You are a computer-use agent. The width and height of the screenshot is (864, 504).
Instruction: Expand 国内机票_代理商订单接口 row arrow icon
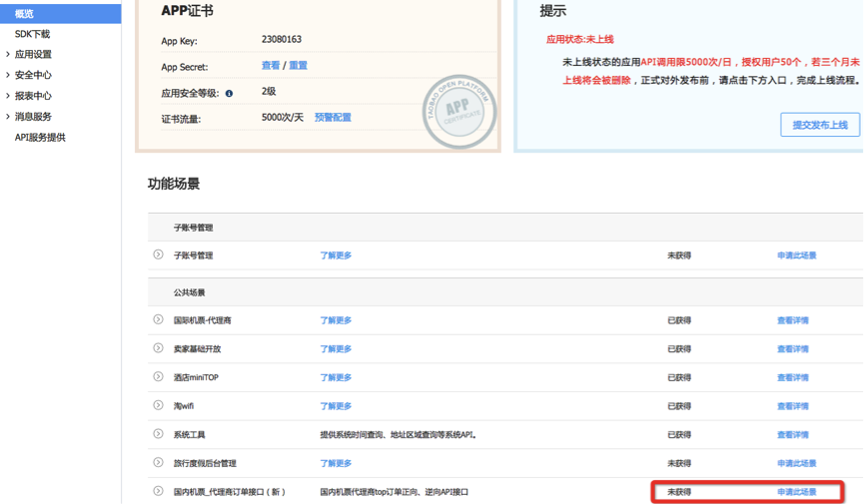tap(158, 491)
